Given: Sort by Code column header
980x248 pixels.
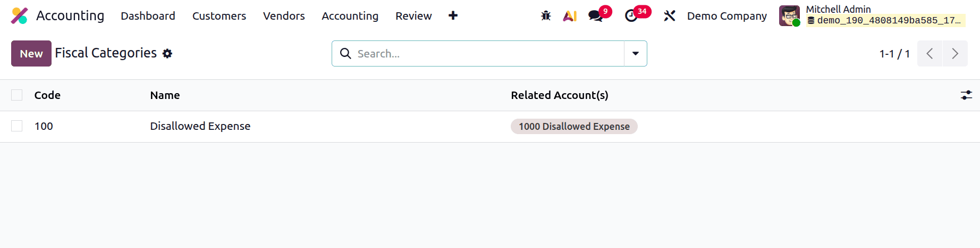Looking at the screenshot, I should (x=47, y=95).
